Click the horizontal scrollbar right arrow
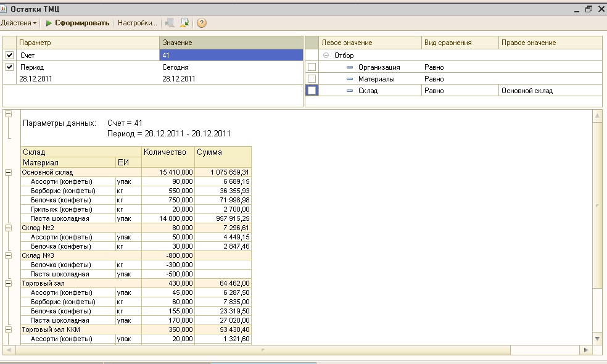 tap(585, 350)
